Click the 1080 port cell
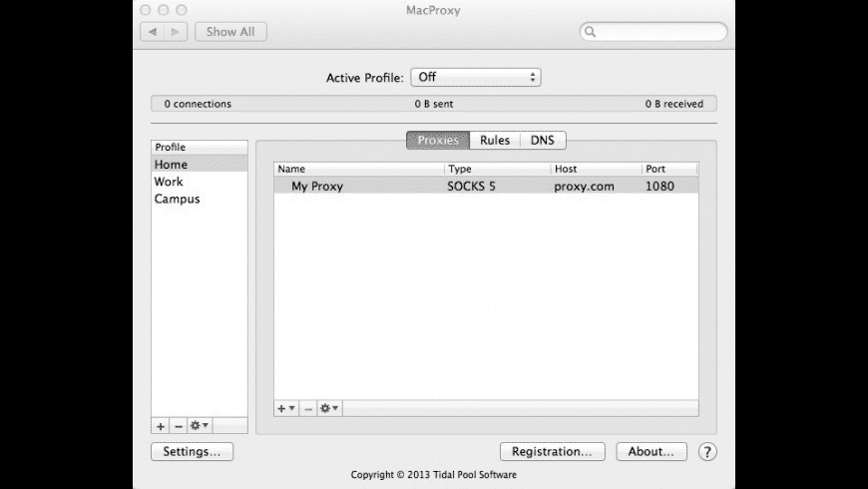 pos(659,186)
